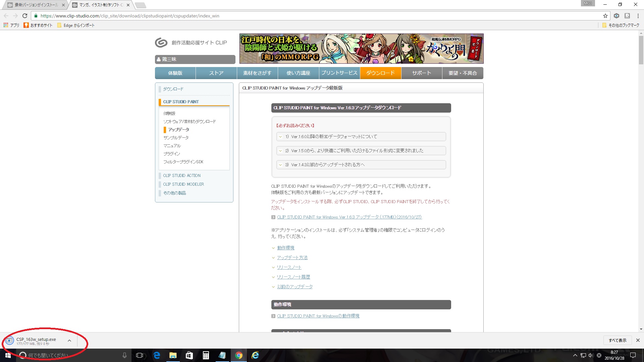Open フィルタープラグインSDK in the sidebar
The image size is (644, 362).
183,162
